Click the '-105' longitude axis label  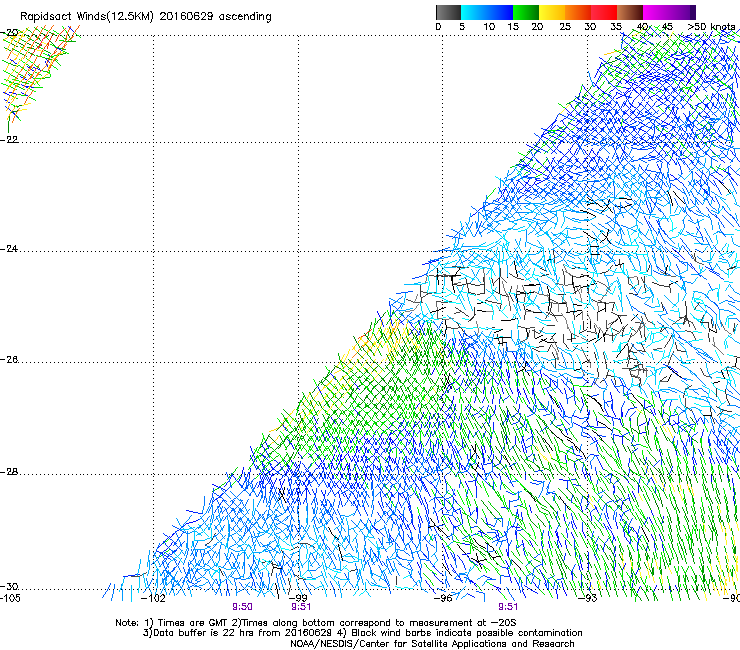tap(10, 598)
